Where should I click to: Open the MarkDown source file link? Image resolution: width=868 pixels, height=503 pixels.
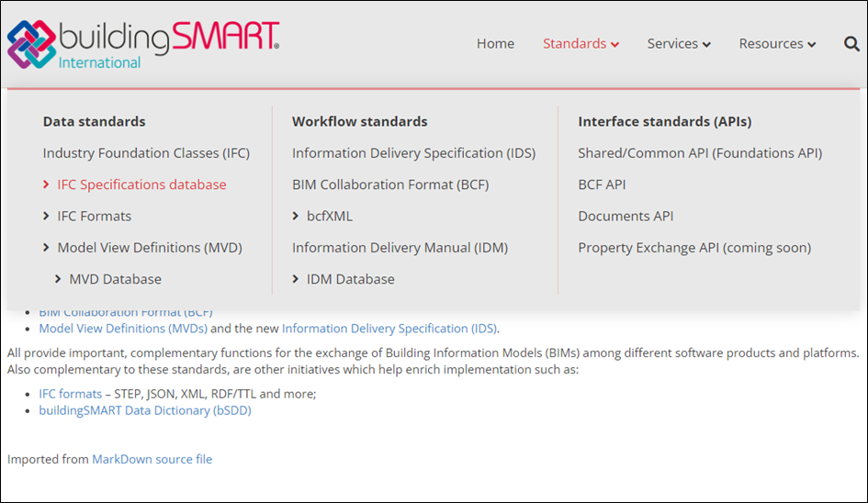tap(152, 459)
